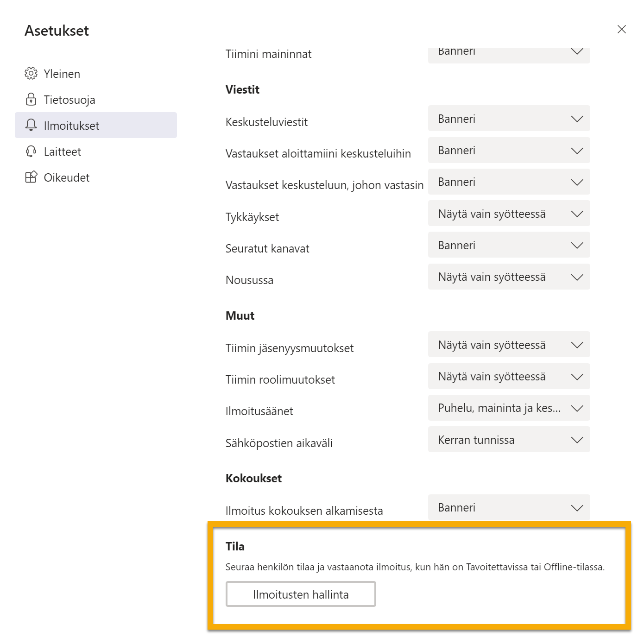Change the Sähköpostien aikaväli dropdown
Image resolution: width=644 pixels, height=644 pixels.
pyautogui.click(x=509, y=440)
